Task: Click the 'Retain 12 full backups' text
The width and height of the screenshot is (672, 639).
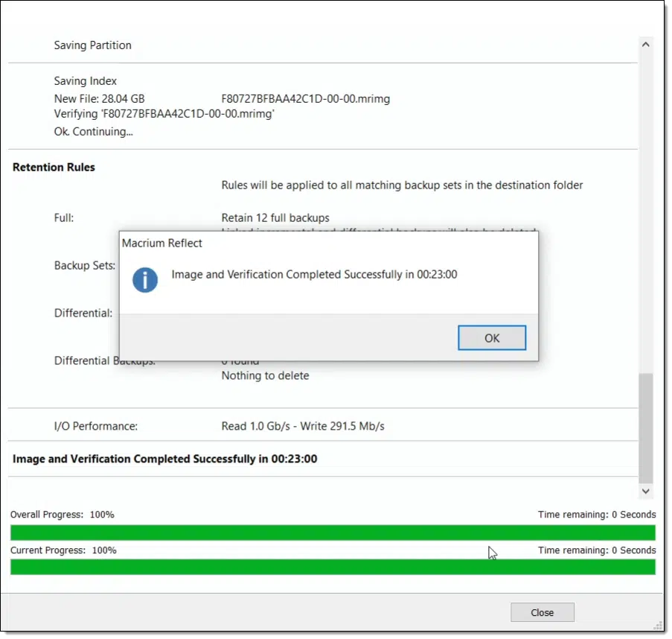Action: (275, 218)
